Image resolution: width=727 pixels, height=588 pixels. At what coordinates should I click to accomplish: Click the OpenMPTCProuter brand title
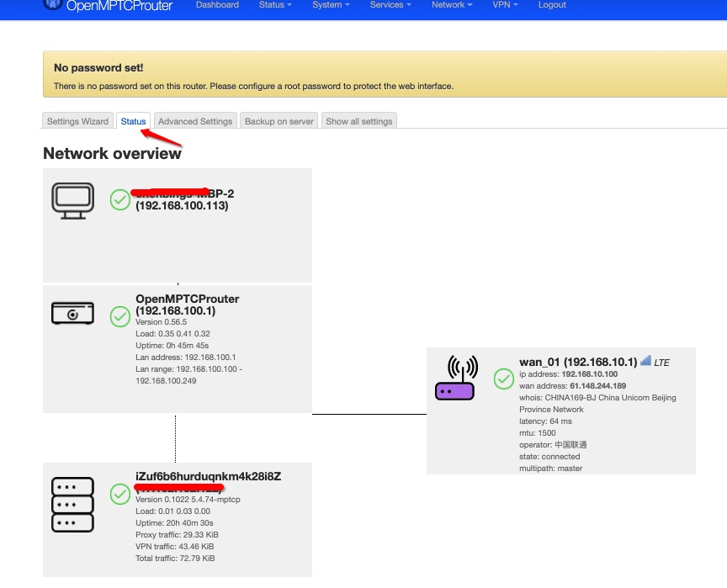tap(119, 6)
